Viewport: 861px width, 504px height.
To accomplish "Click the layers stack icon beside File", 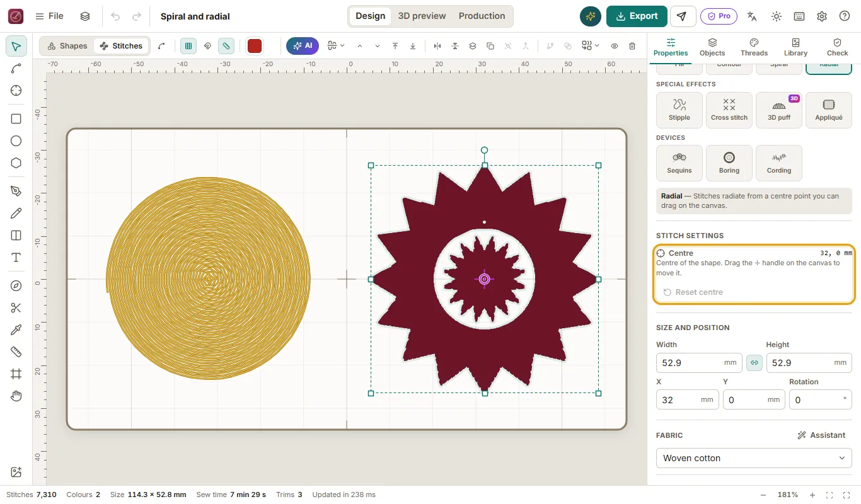I will pyautogui.click(x=85, y=16).
